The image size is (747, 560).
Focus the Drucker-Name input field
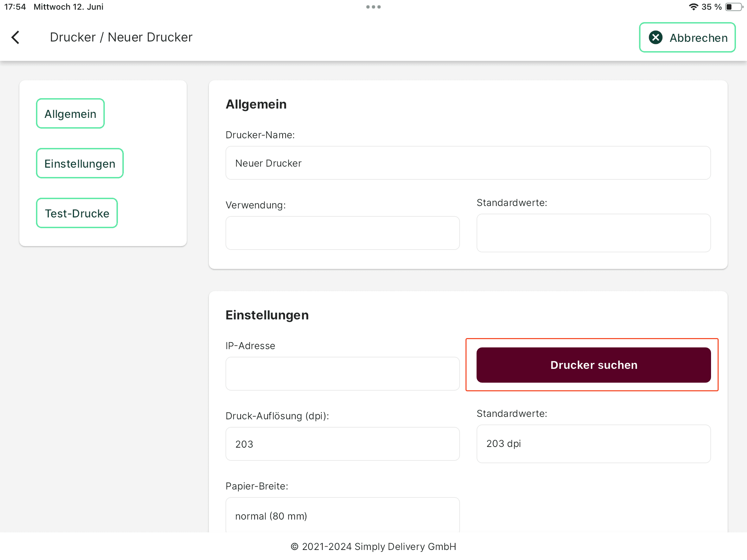tap(468, 163)
